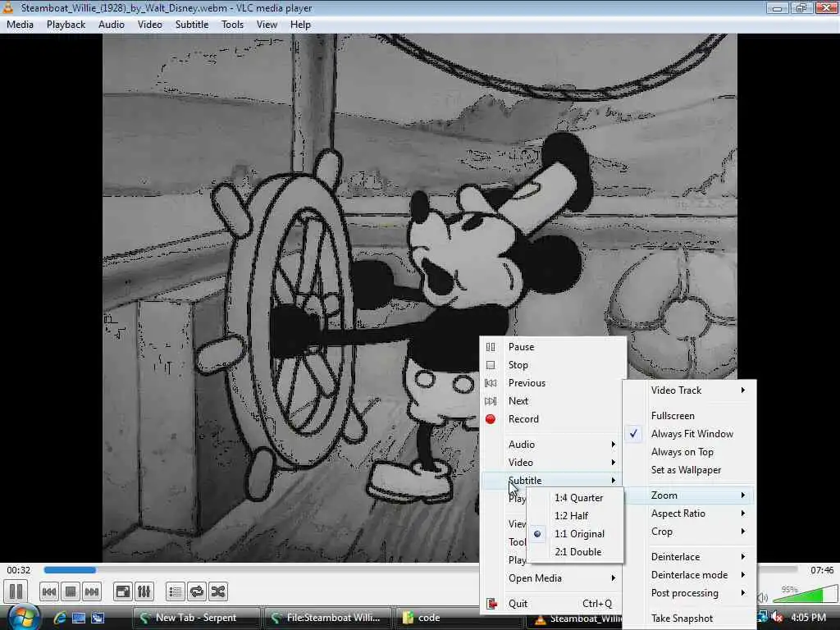Click the speaker icon beside the volume slider
This screenshot has width=840, height=630.
764,597
